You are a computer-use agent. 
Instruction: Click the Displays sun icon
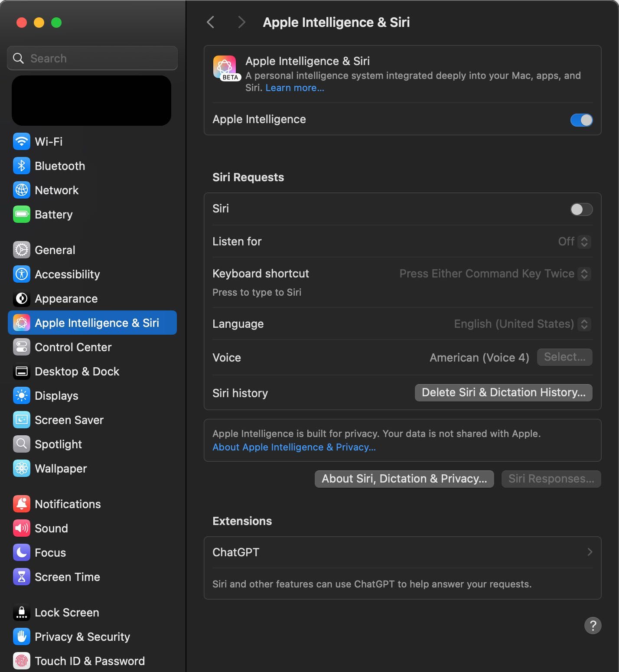(22, 395)
